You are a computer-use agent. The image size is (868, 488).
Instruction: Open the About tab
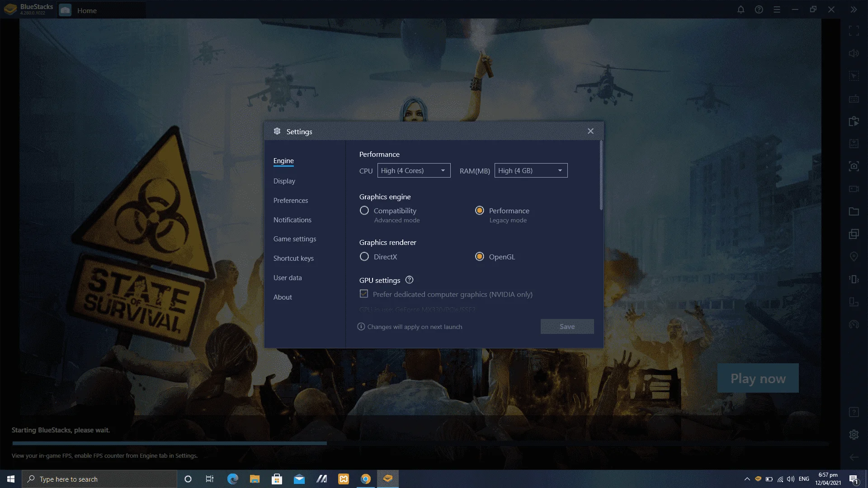[283, 297]
